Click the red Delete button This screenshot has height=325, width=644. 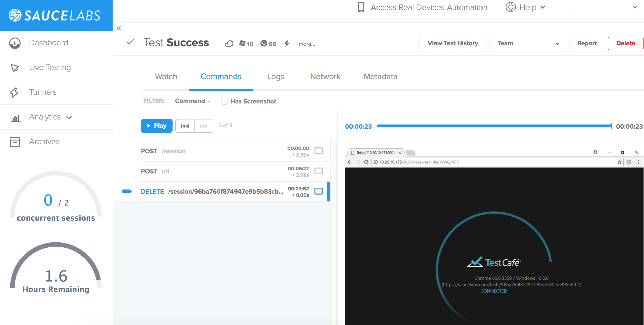coord(625,43)
